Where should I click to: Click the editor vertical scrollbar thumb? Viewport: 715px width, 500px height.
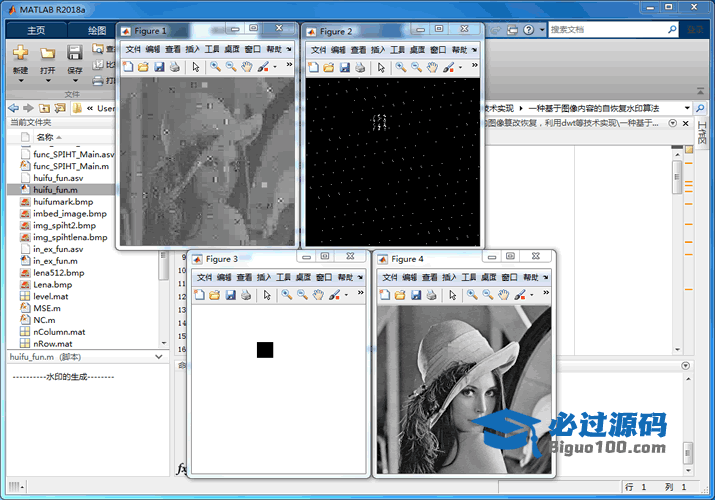(677, 177)
